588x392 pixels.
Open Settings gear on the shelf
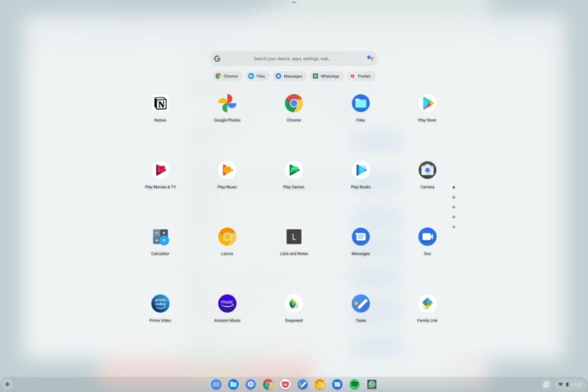(250, 384)
